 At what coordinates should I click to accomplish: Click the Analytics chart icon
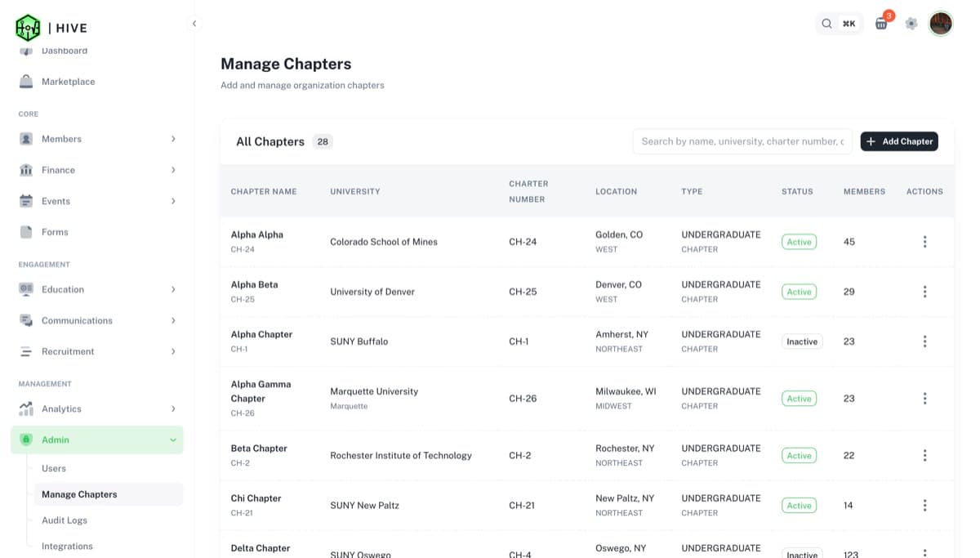tap(26, 408)
